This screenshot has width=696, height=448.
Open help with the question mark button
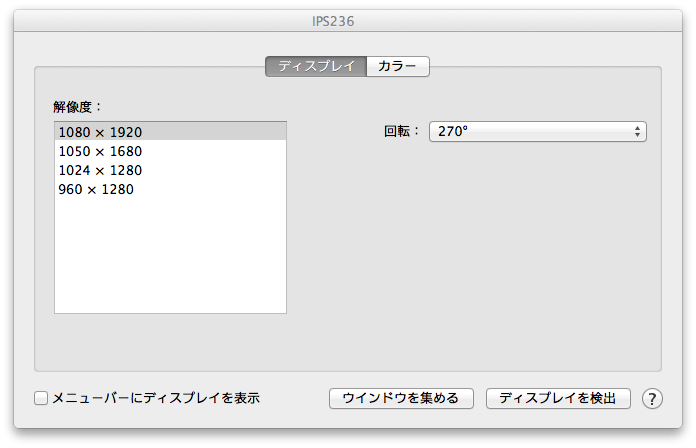click(x=652, y=398)
